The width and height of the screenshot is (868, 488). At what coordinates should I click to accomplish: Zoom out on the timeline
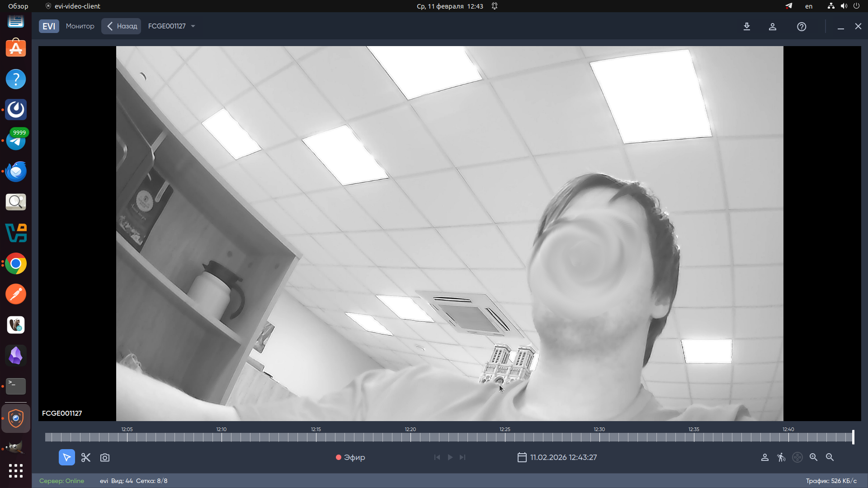[x=830, y=457]
